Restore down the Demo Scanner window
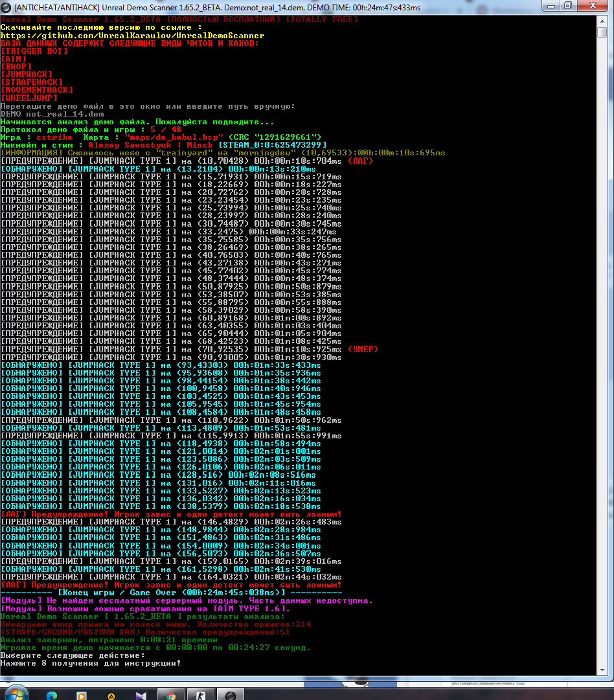This screenshot has height=700, width=614. click(x=569, y=6)
